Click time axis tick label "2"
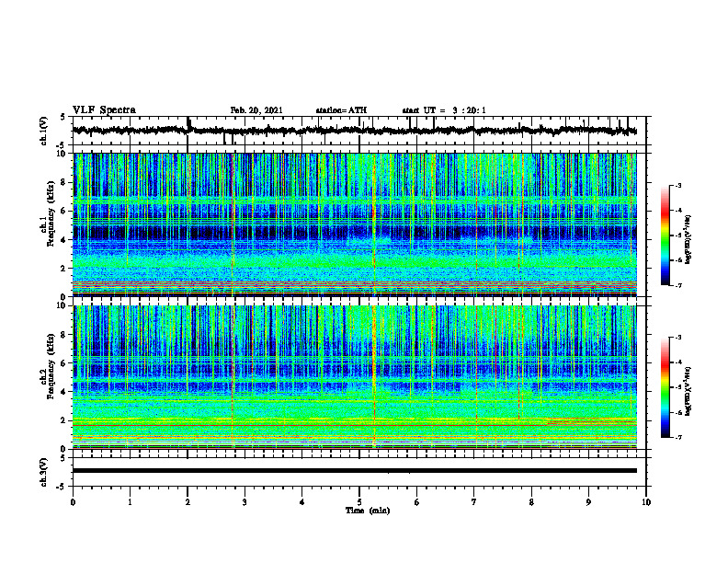Viewport: 728px width, 563px height. [188, 502]
